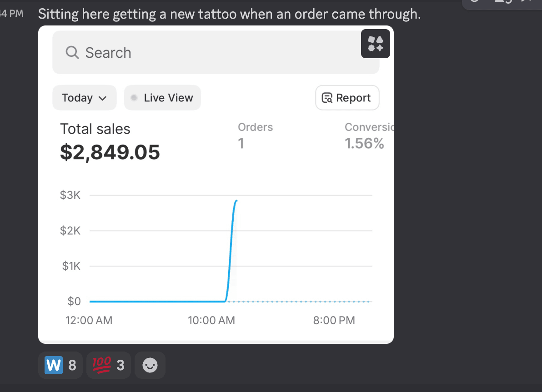This screenshot has height=392, width=542.
Task: Toggle the Live View button
Action: click(162, 98)
